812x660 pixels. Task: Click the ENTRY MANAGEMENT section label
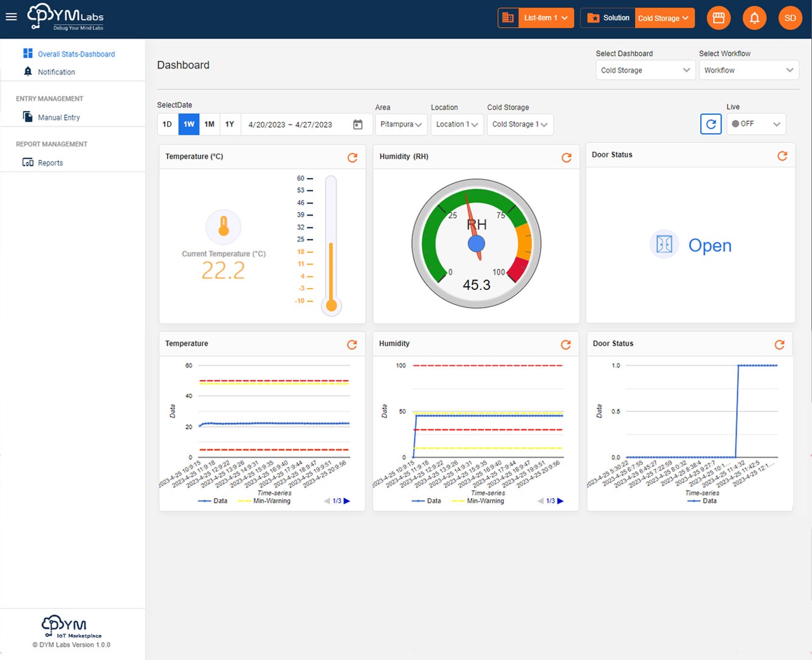[x=49, y=98]
